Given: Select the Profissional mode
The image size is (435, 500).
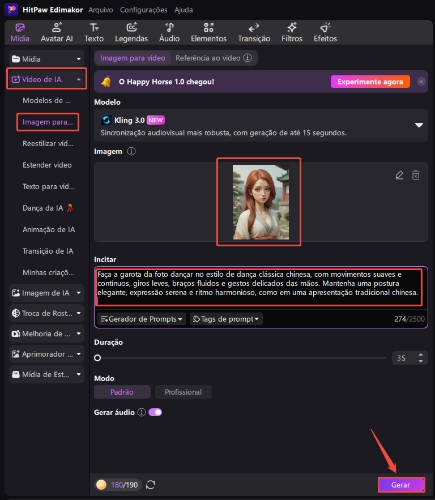Looking at the screenshot, I should click(x=183, y=392).
